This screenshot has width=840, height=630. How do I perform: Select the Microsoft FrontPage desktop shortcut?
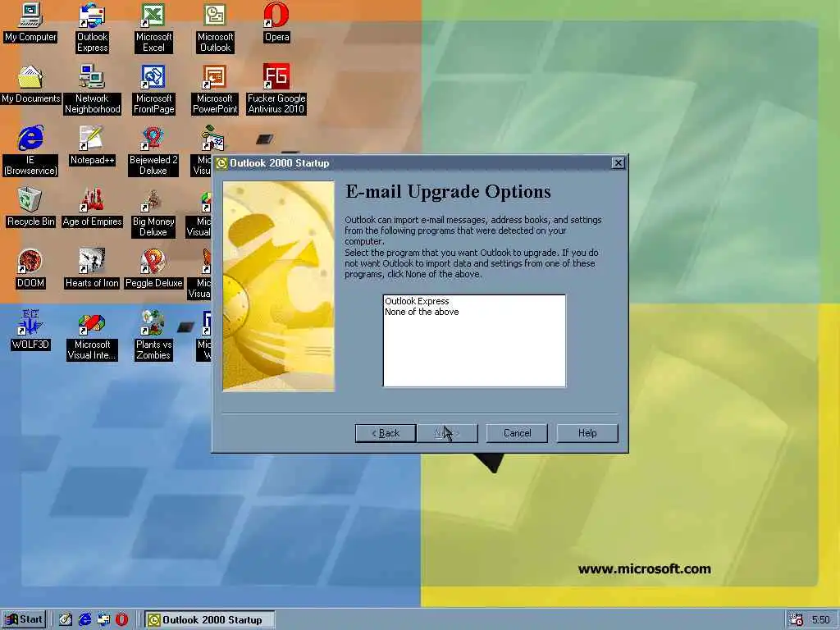[x=153, y=89]
